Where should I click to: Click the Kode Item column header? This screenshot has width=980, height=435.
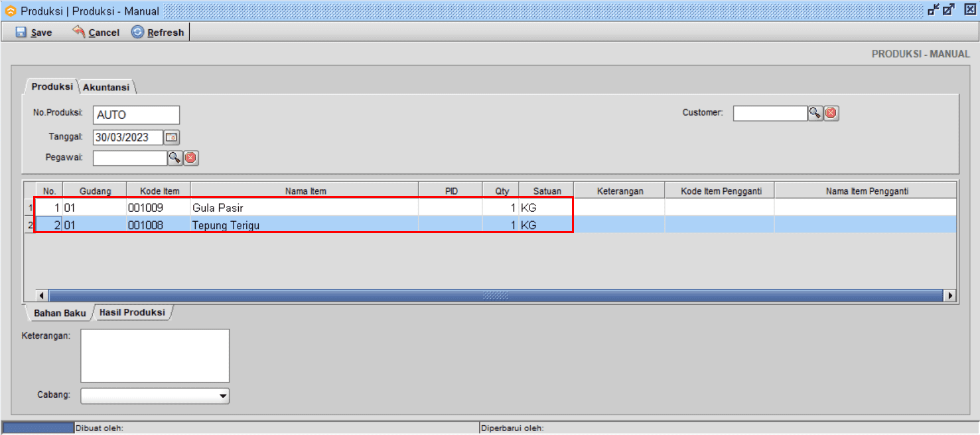[159, 191]
